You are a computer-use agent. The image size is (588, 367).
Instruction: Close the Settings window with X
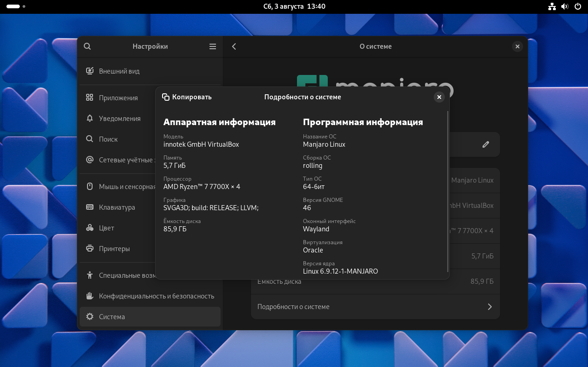(x=518, y=46)
